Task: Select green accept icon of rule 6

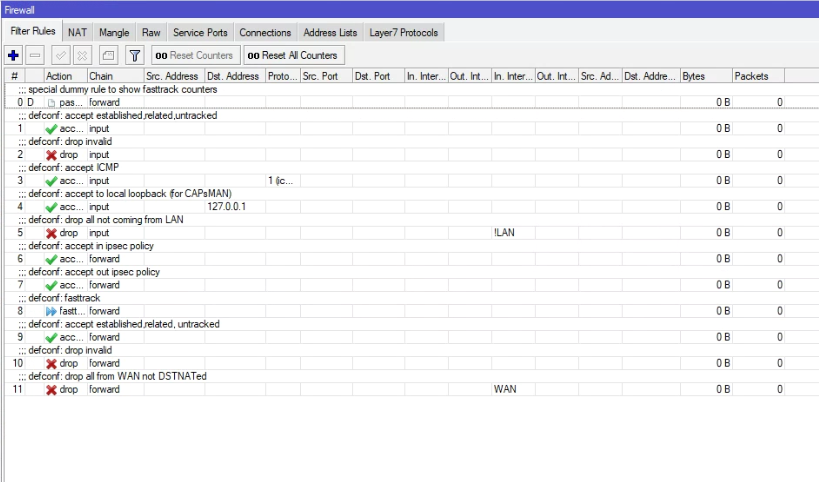Action: [51, 259]
